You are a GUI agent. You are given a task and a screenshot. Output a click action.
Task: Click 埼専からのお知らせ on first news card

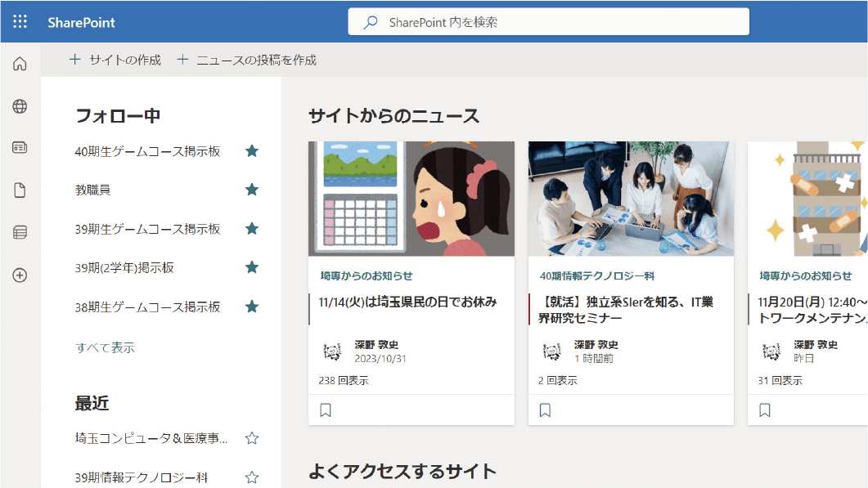tap(367, 275)
